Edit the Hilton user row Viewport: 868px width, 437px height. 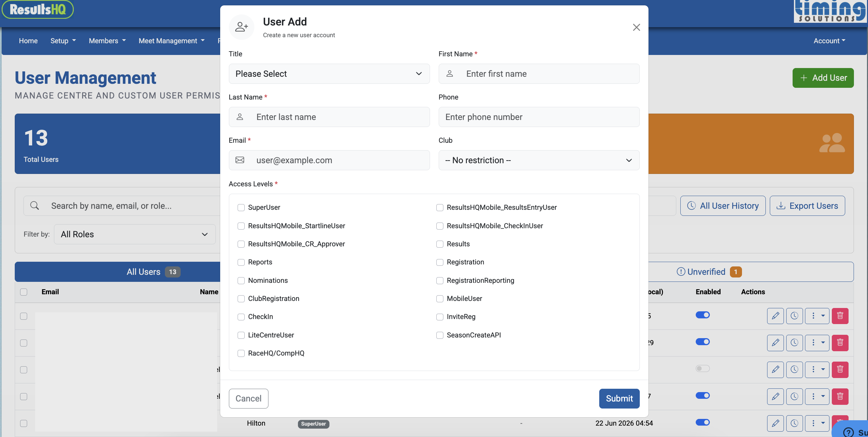[776, 423]
